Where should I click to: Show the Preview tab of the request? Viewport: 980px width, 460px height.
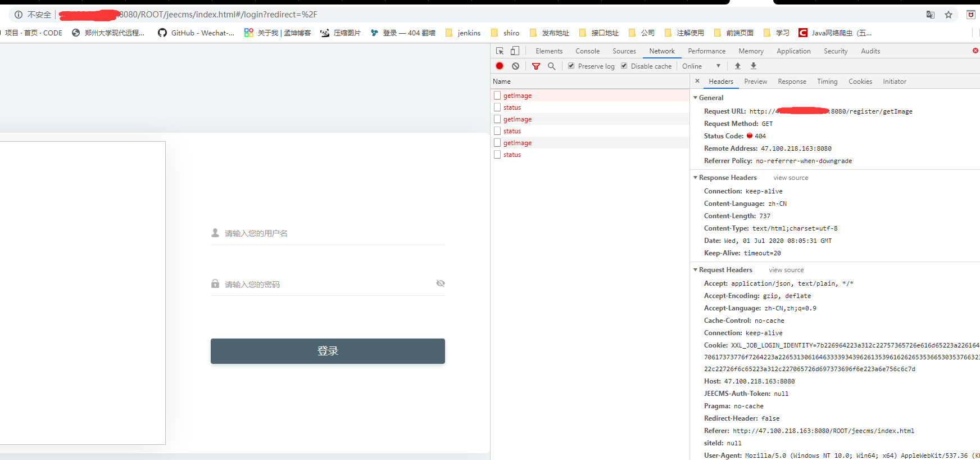coord(756,82)
